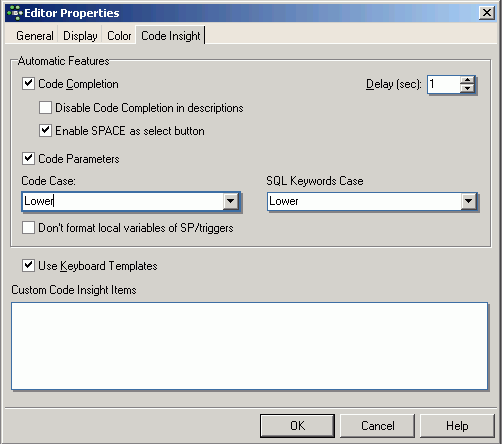Close the Editor Properties dialog
Viewport: 502px width, 444px height.
[487, 13]
